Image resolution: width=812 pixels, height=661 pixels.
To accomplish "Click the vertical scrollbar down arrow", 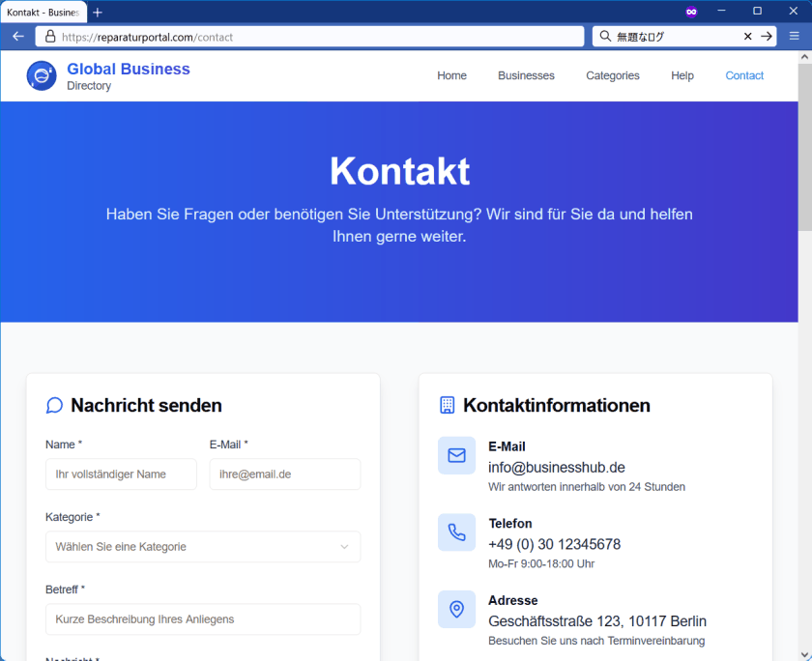I will (804, 655).
